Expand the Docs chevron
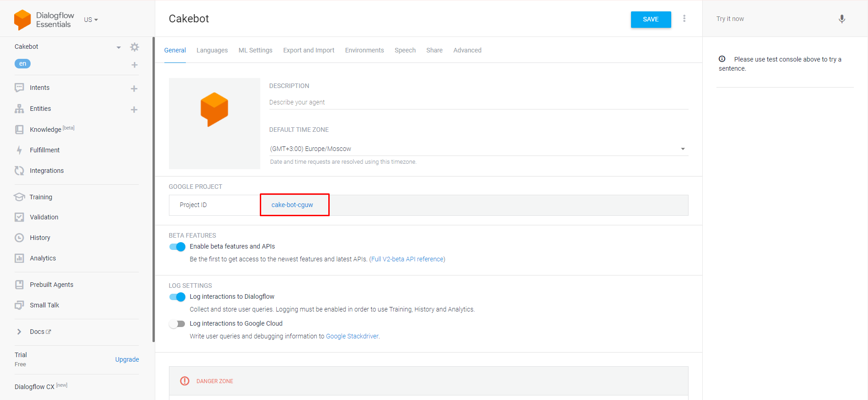 click(x=19, y=332)
